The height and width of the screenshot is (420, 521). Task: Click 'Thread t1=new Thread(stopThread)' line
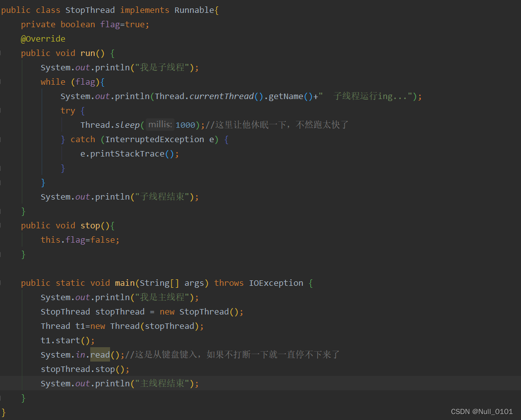[122, 326]
